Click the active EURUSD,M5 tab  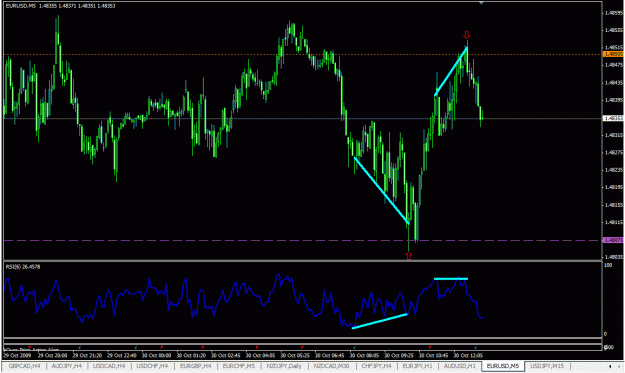click(x=503, y=366)
